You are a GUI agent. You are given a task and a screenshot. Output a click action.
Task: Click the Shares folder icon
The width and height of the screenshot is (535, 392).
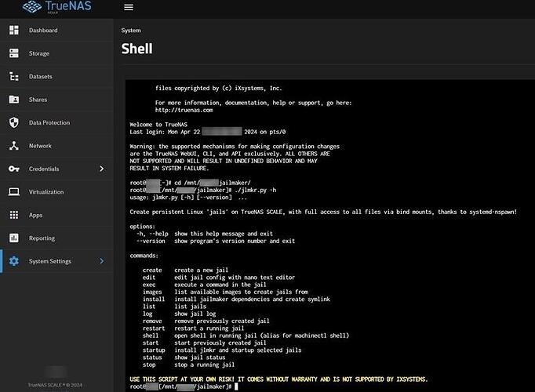pos(13,100)
